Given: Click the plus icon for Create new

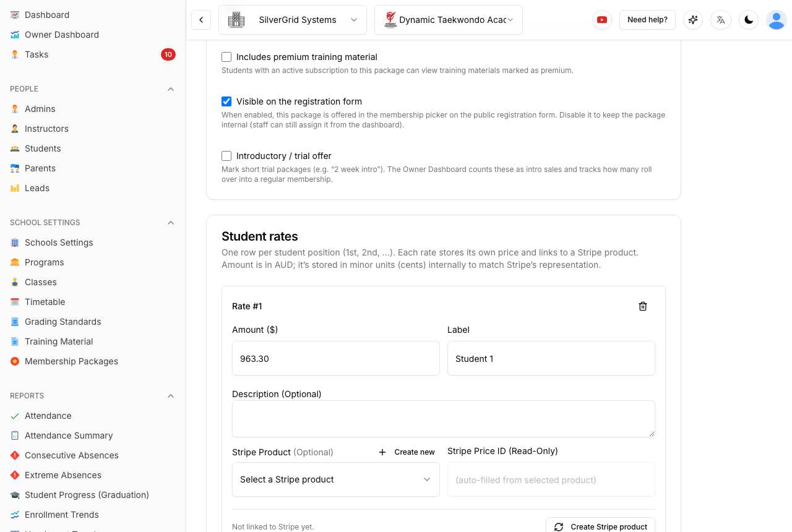Looking at the screenshot, I should coord(382,452).
